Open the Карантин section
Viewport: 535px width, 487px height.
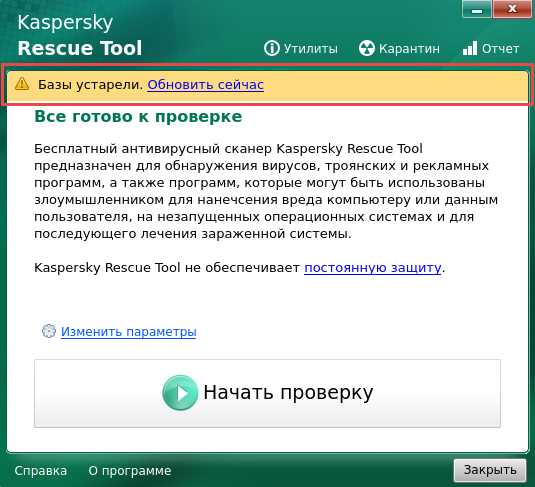pyautogui.click(x=399, y=48)
